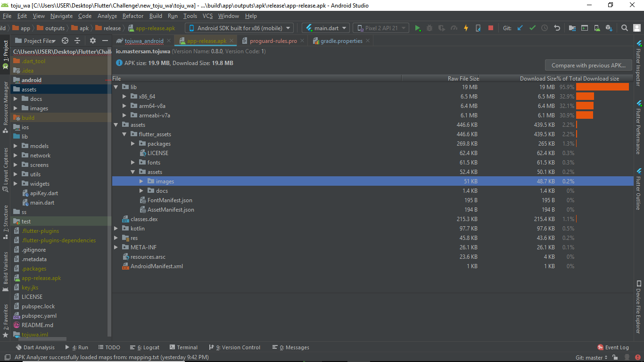Image resolution: width=644 pixels, height=362 pixels.
Task: Open Project panel settings gear
Action: tap(92, 41)
